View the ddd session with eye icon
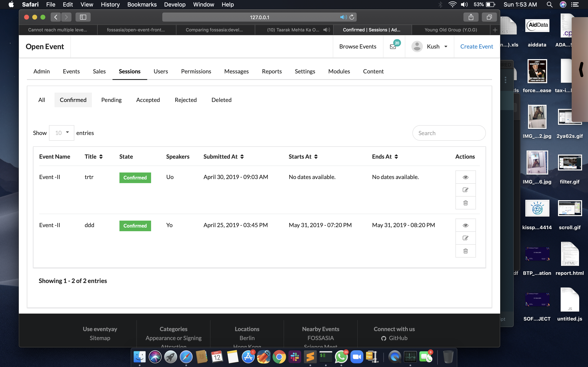 pos(465,225)
